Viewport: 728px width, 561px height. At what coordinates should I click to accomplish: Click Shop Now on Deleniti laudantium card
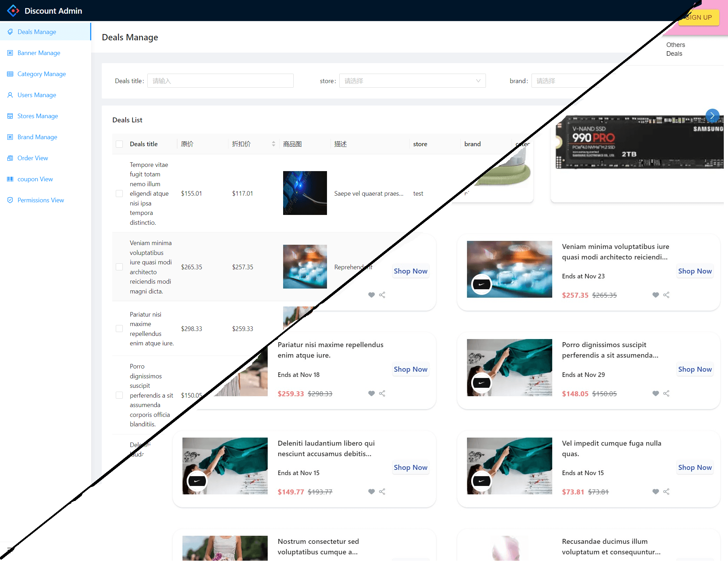410,467
